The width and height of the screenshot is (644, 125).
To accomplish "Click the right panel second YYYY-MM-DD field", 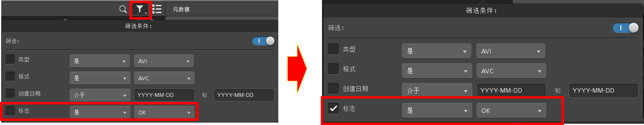I will pyautogui.click(x=603, y=91).
